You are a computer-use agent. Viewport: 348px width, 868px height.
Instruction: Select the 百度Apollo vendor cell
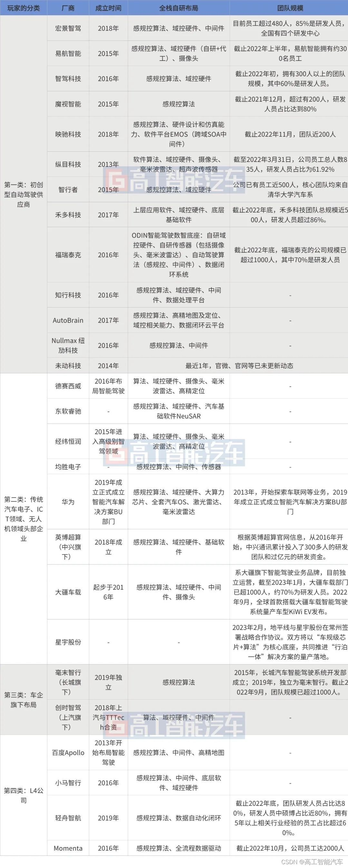[68, 752]
